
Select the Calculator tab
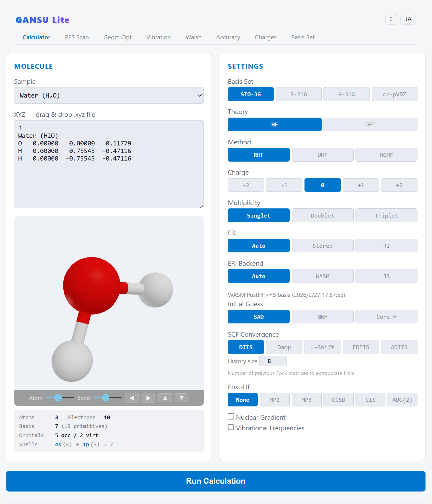tap(36, 37)
